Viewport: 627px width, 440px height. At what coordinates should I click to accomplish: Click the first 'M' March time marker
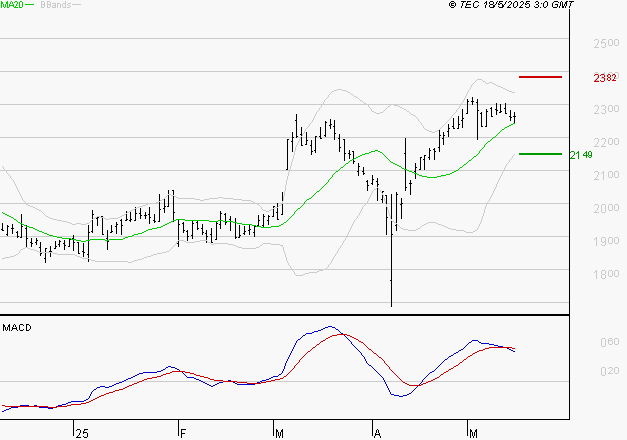(x=277, y=433)
